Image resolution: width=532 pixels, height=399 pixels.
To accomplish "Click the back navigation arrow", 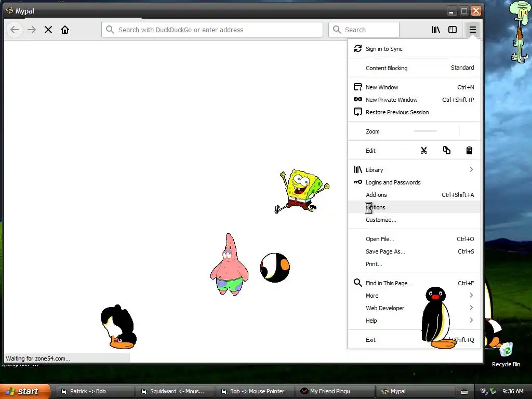I will coord(15,30).
